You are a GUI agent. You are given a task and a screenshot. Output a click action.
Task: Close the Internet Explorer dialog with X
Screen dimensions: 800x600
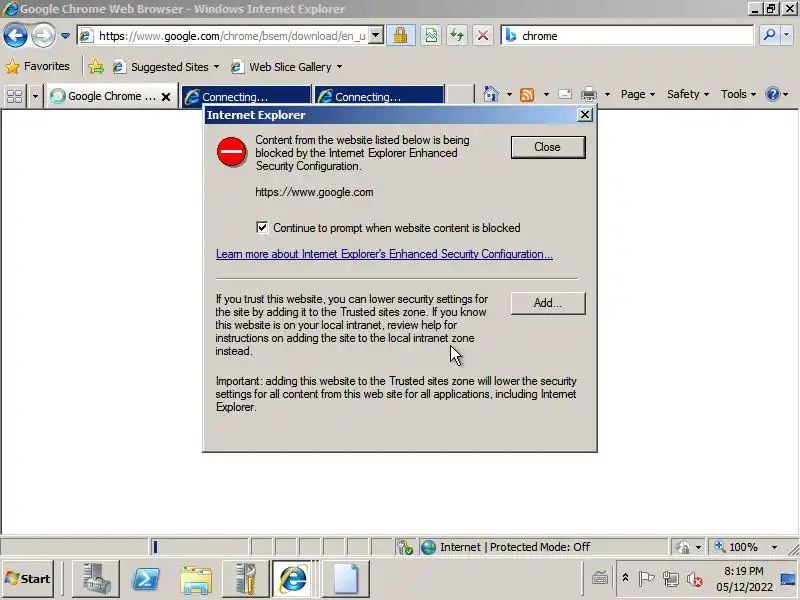[x=585, y=115]
